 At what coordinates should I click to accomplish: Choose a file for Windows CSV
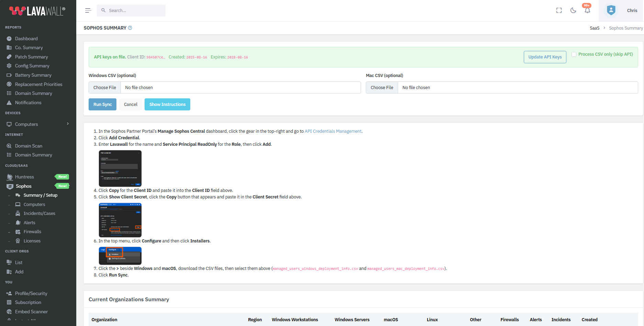click(x=104, y=87)
